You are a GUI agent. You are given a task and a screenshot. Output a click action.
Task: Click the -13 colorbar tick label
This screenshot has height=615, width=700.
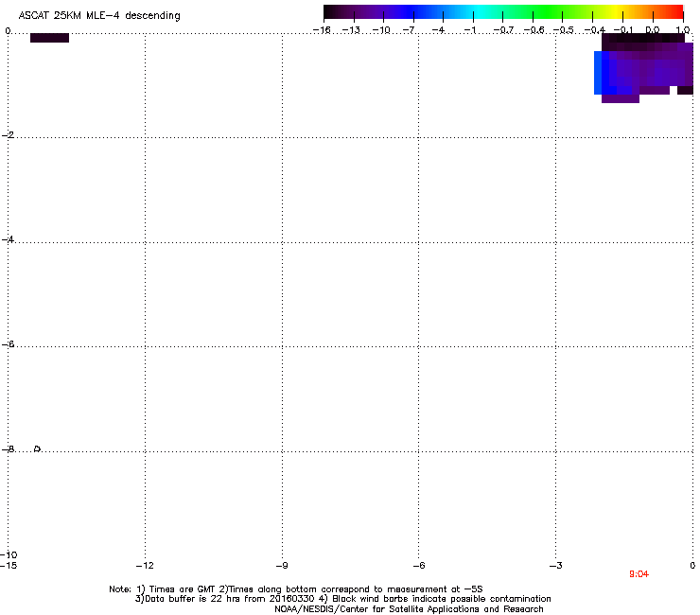click(351, 30)
